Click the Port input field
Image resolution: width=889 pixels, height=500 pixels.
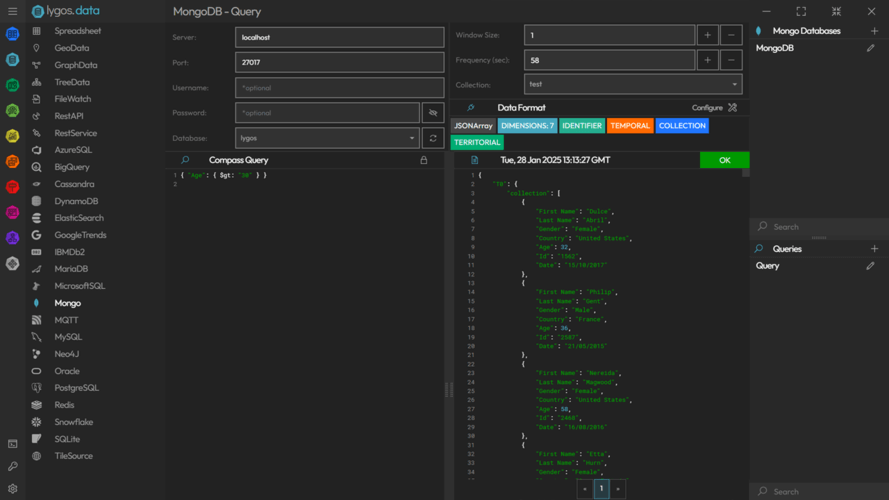[x=340, y=62]
